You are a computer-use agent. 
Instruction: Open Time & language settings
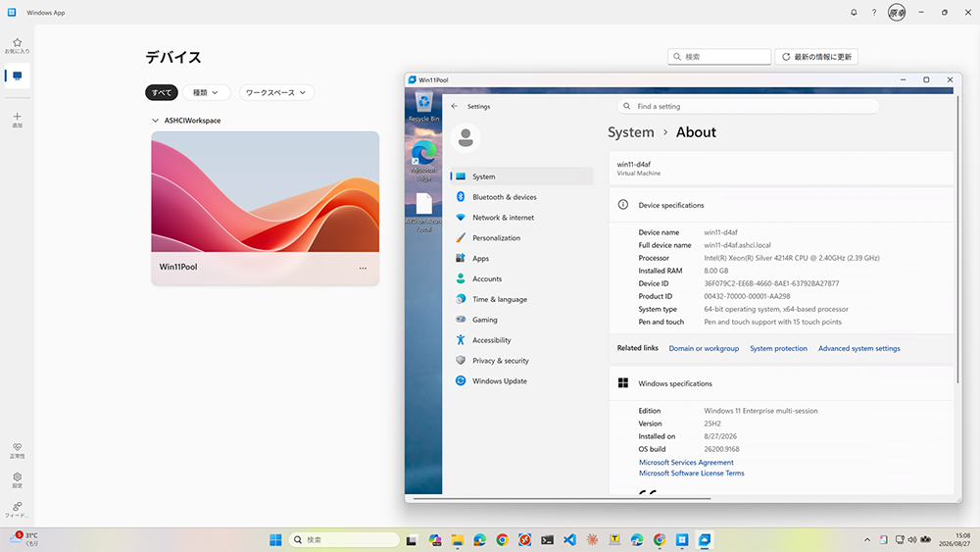coord(521,299)
